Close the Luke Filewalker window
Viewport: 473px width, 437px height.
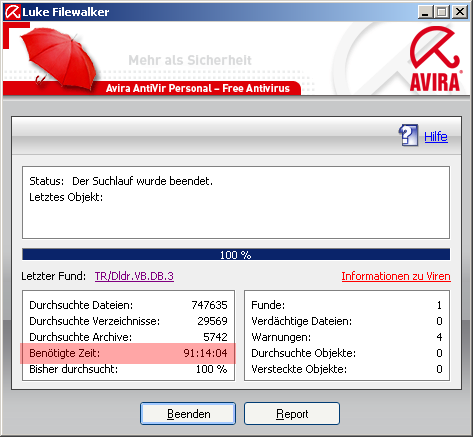[460, 12]
